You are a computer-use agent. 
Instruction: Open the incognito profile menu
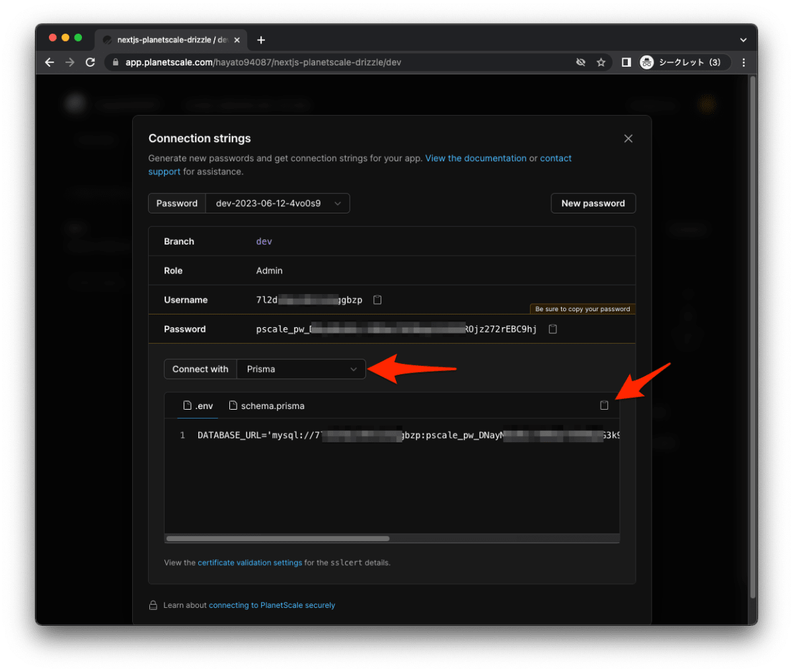(x=685, y=62)
